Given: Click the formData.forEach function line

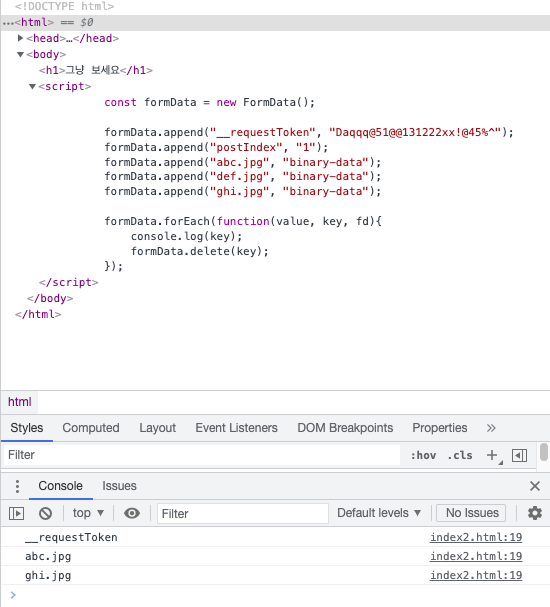Looking at the screenshot, I should [243, 221].
